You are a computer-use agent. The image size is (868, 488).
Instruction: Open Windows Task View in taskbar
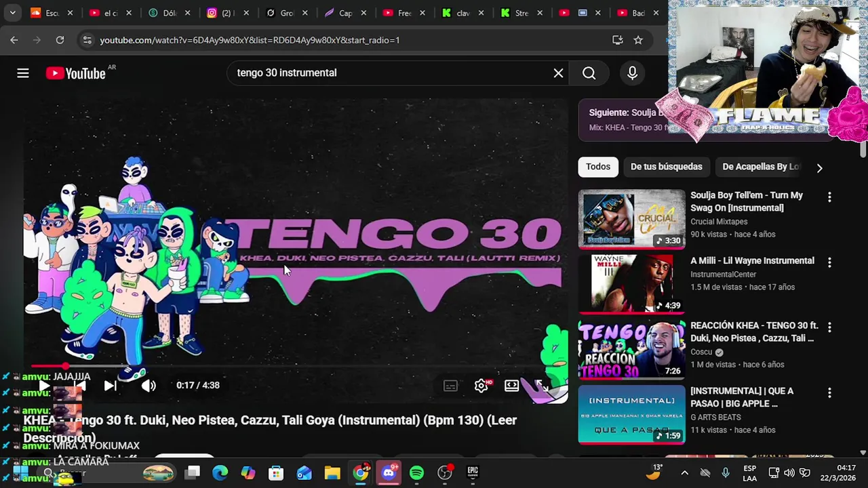193,472
